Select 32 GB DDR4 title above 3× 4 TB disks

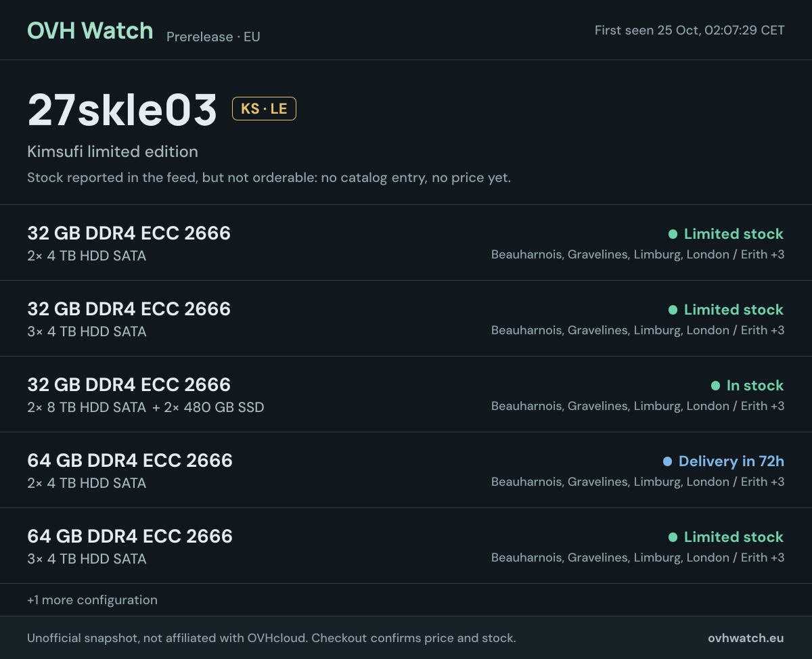129,309
